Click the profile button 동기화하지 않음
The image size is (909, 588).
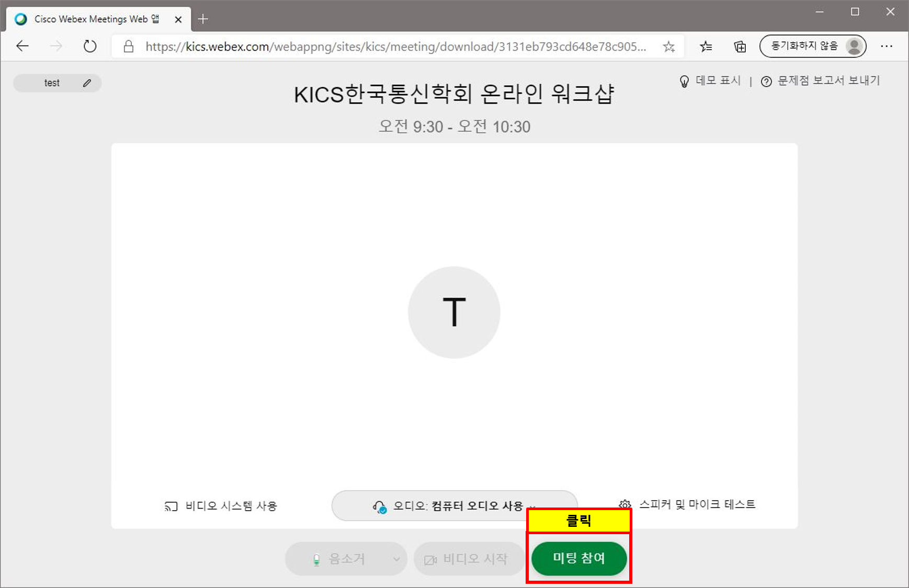tap(813, 47)
